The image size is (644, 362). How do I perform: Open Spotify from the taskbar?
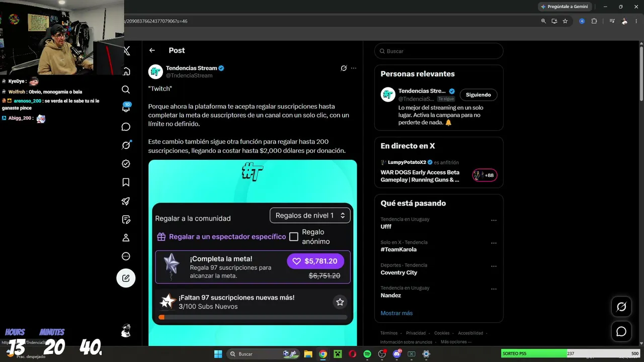pyautogui.click(x=367, y=354)
